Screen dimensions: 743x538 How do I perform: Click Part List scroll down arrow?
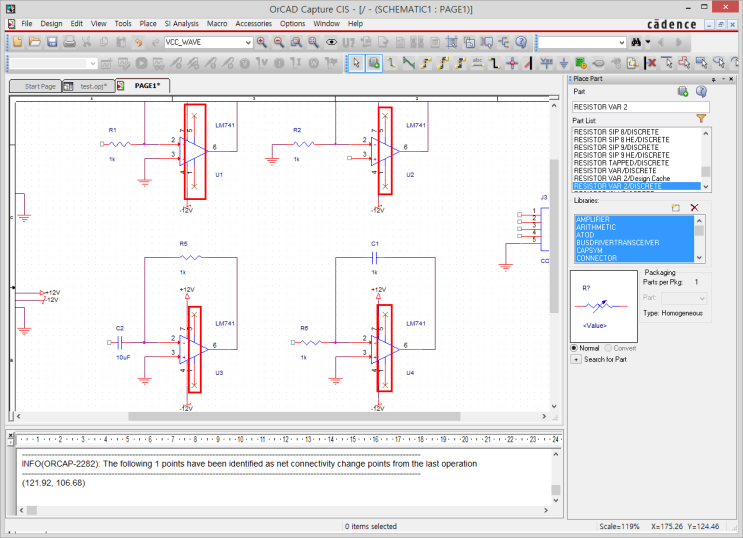[x=706, y=187]
